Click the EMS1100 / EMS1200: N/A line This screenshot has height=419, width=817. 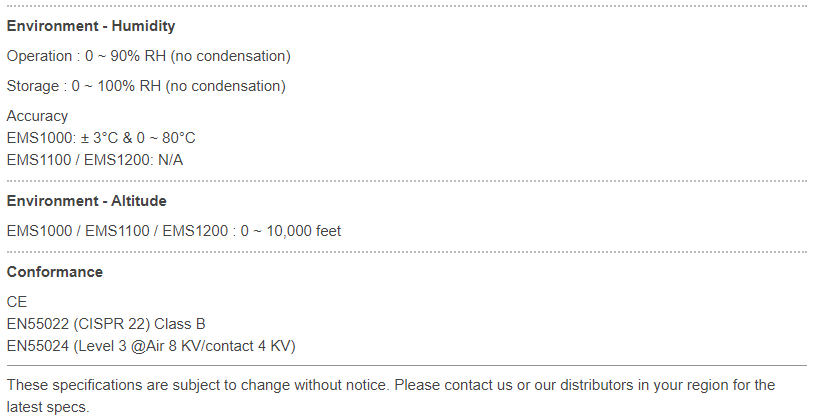point(95,160)
